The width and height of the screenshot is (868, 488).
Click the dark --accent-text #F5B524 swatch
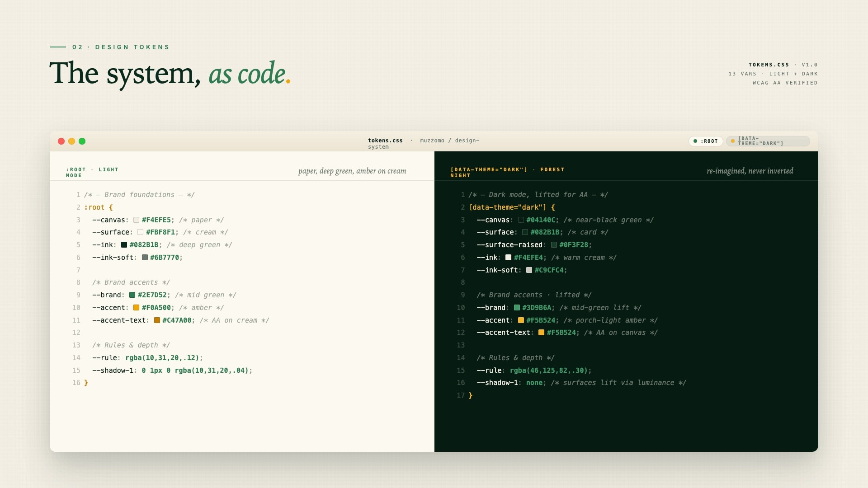click(x=541, y=333)
